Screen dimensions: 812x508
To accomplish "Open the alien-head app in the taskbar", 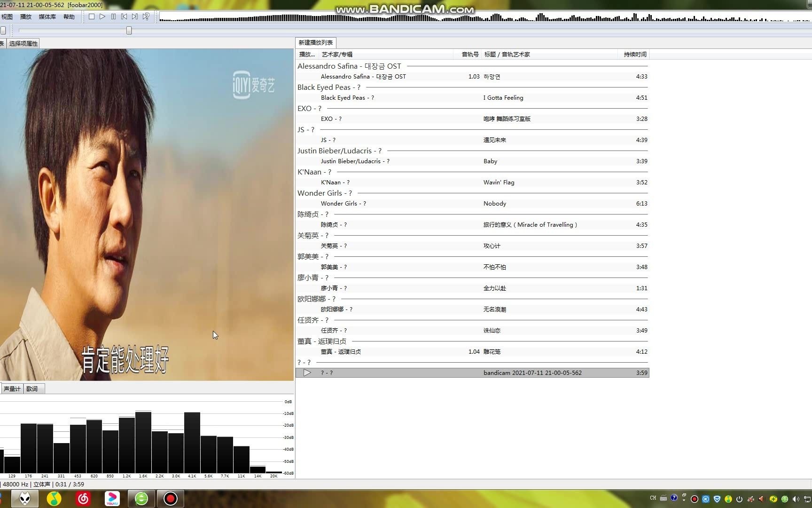I will pyautogui.click(x=25, y=499).
